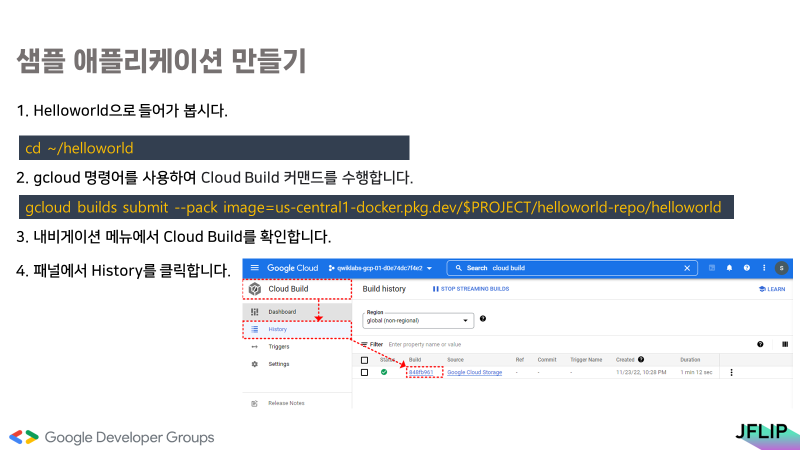Image resolution: width=800 pixels, height=450 pixels.
Task: Click the 'cd ~/helloworld' command block
Action: (x=214, y=148)
